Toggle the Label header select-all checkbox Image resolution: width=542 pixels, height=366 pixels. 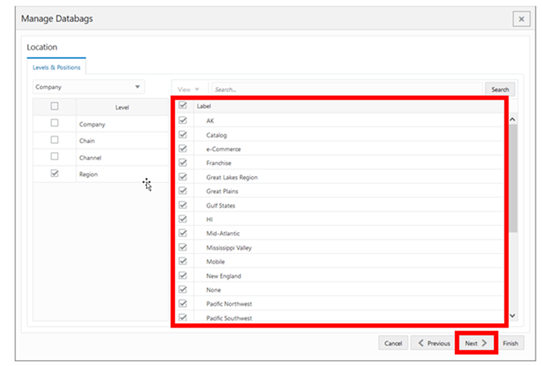(x=183, y=105)
